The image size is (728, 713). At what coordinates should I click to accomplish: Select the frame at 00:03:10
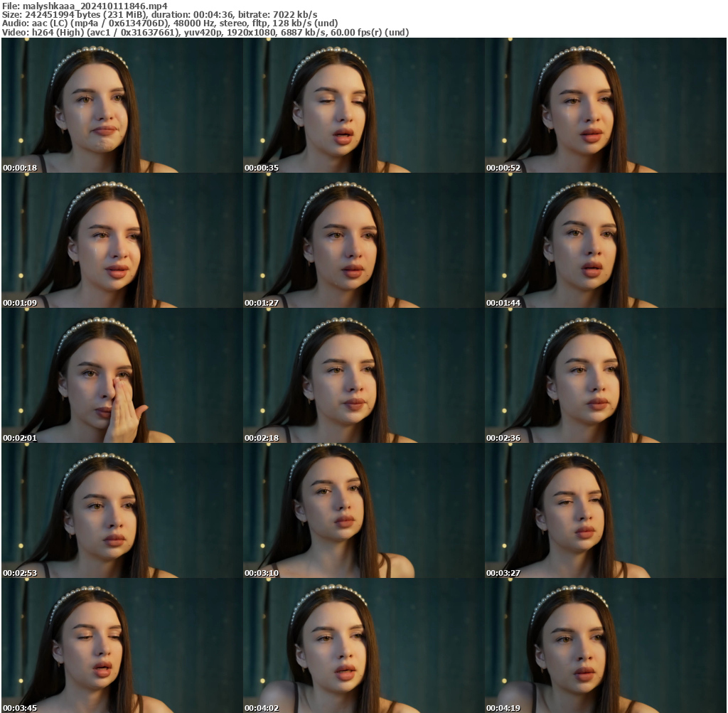(x=364, y=511)
